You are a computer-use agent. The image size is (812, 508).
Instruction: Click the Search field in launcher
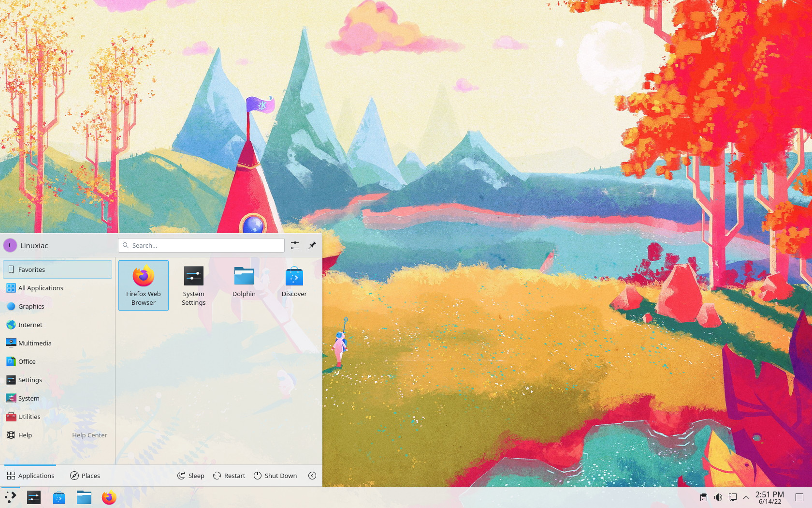[x=201, y=245]
